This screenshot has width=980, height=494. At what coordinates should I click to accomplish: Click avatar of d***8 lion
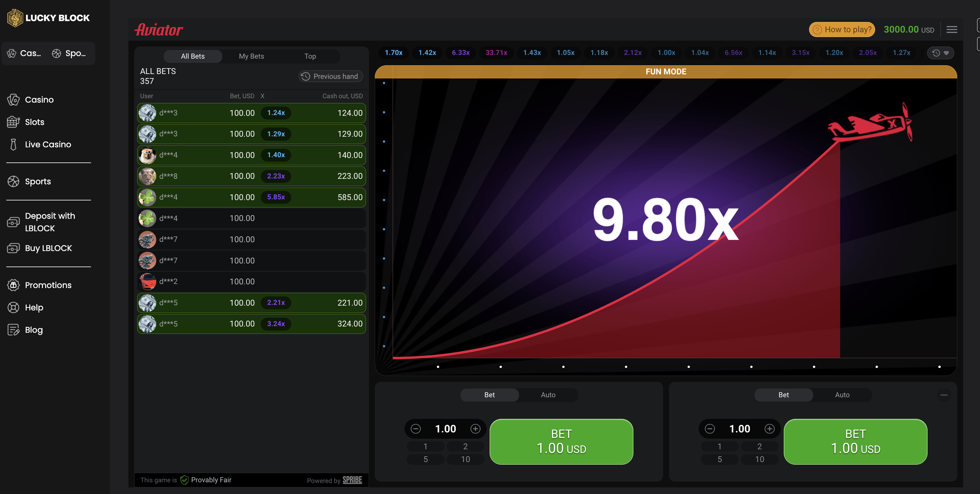(147, 176)
